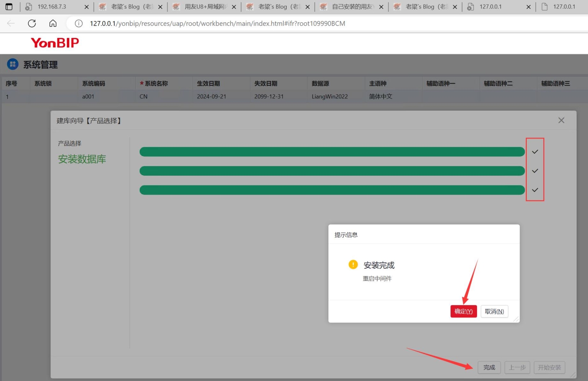Click the first green progress bar
Viewport: 588px width, 381px height.
pyautogui.click(x=332, y=151)
